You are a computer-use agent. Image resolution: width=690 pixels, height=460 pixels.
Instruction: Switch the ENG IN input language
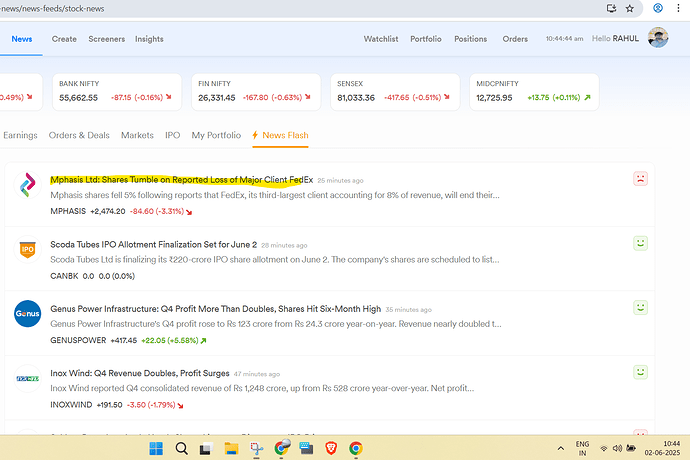click(582, 449)
